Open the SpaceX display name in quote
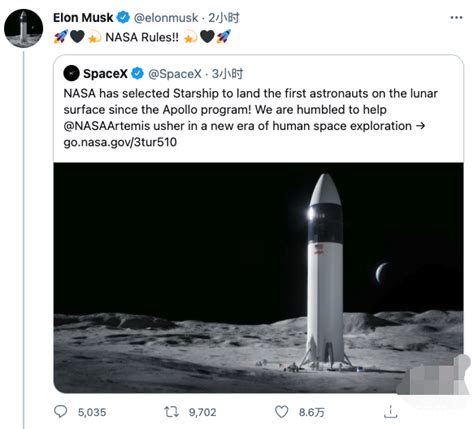The height and width of the screenshot is (429, 474). click(x=105, y=74)
